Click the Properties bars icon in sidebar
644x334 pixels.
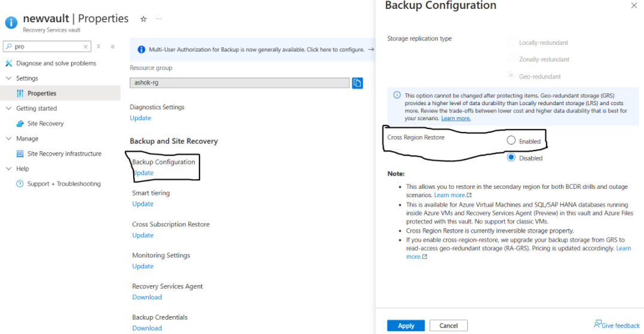[x=20, y=93]
